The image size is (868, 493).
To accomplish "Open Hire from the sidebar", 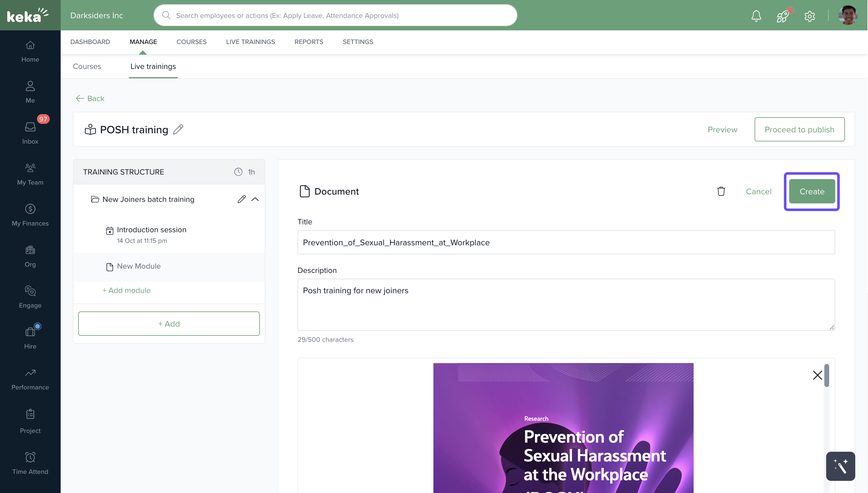I will click(x=30, y=337).
